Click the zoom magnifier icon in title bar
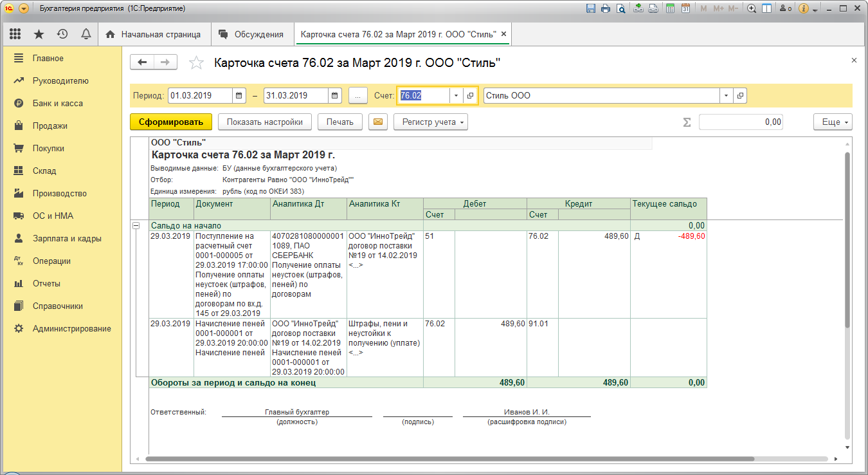 click(751, 8)
